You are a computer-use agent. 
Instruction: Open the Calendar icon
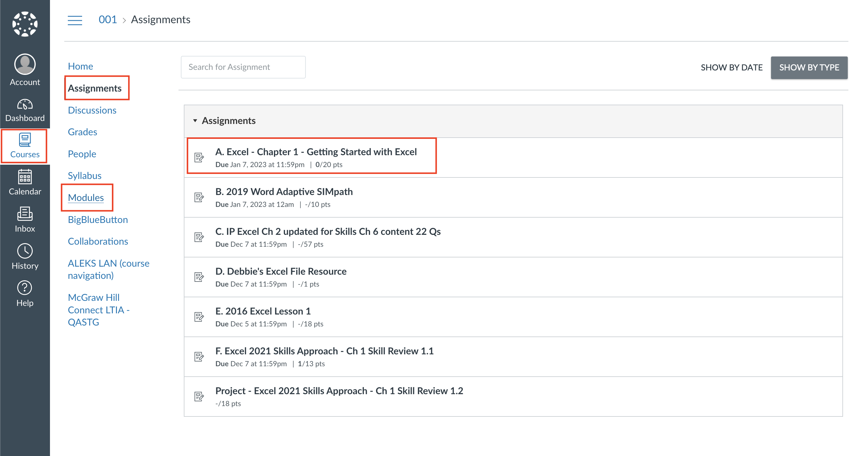tap(25, 177)
